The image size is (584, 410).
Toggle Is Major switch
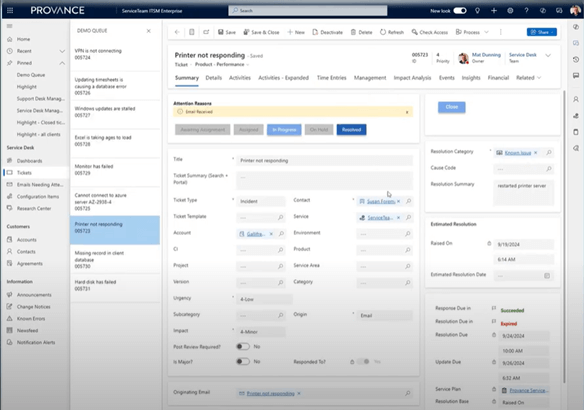click(x=243, y=361)
